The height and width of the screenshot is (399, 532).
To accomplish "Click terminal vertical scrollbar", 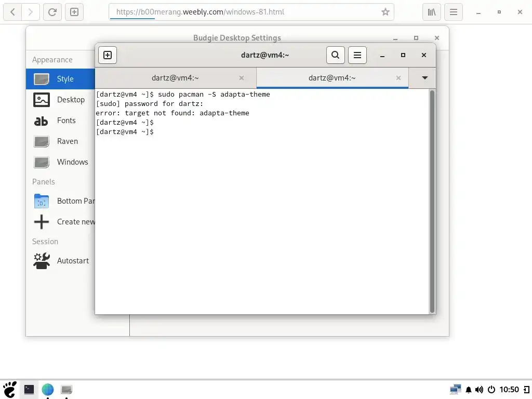I will coord(432,202).
